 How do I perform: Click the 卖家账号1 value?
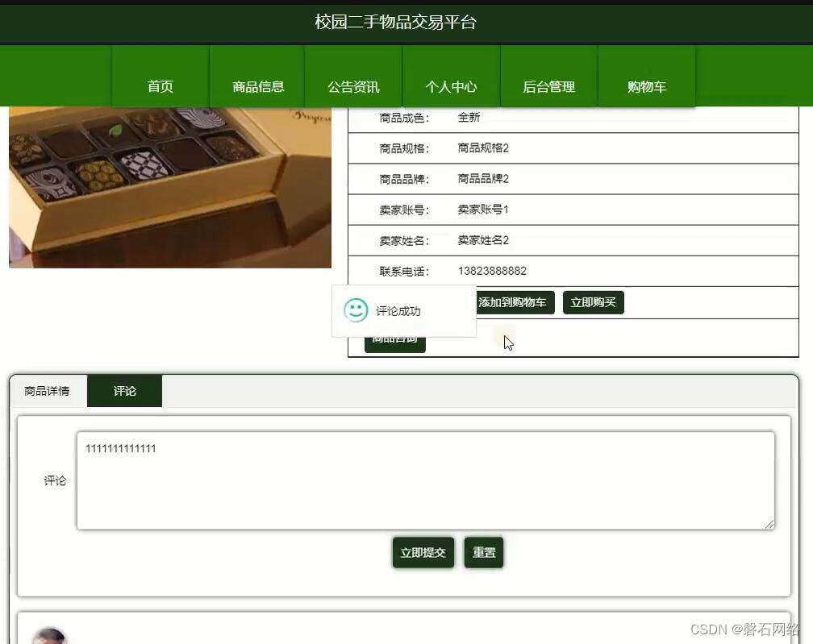483,210
